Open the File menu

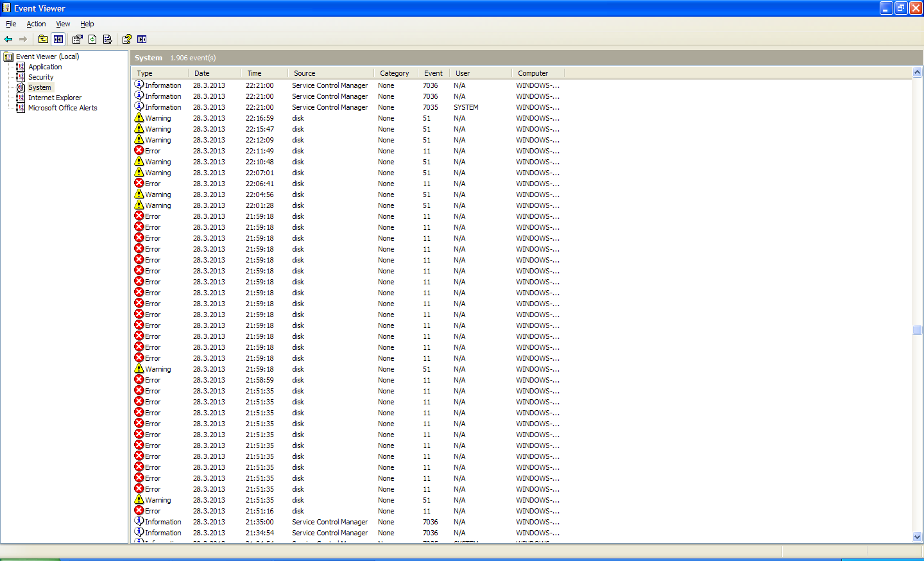point(11,24)
